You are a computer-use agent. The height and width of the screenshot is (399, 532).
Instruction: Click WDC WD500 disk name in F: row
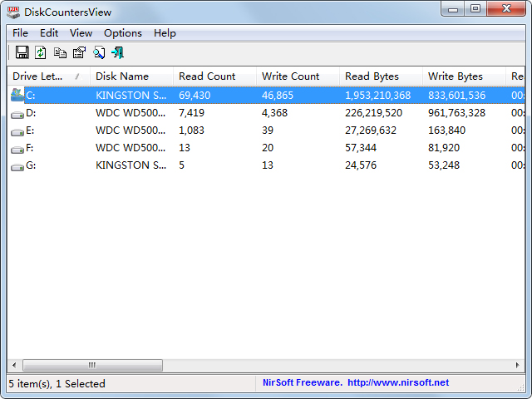point(131,148)
